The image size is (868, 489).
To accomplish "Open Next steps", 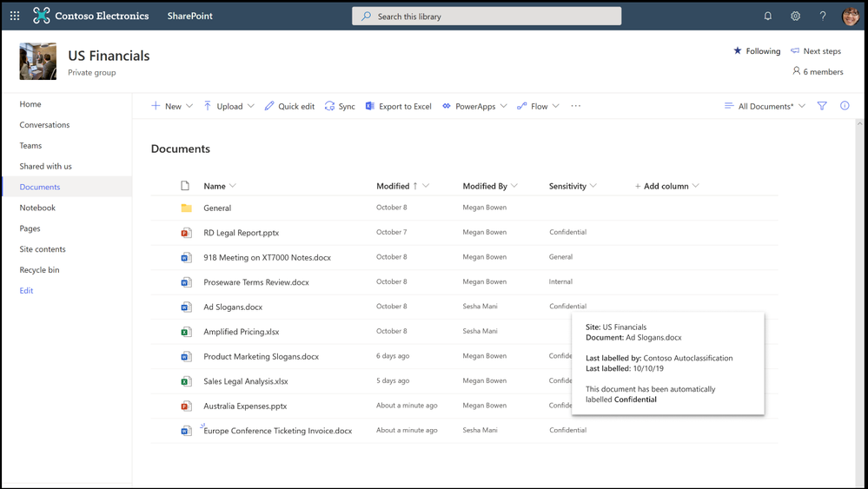I will tap(816, 51).
